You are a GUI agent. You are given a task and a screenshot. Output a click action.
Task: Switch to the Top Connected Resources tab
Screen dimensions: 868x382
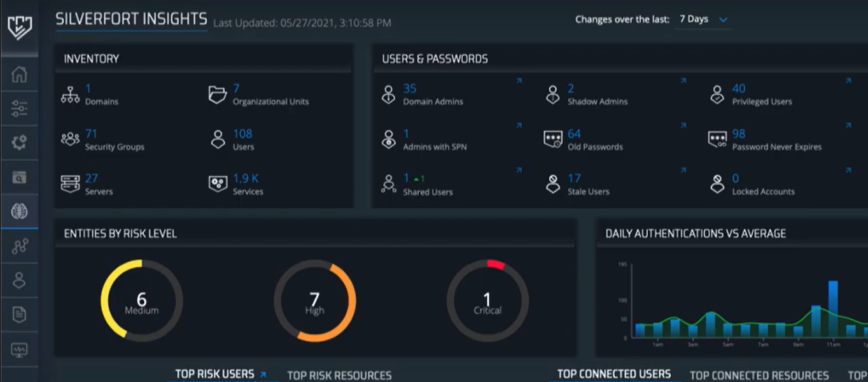[x=759, y=376]
